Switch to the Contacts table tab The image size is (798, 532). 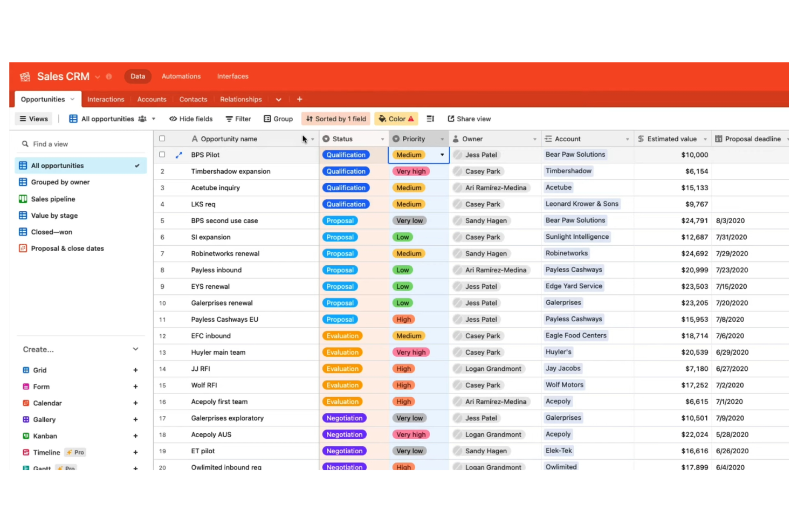click(x=193, y=99)
